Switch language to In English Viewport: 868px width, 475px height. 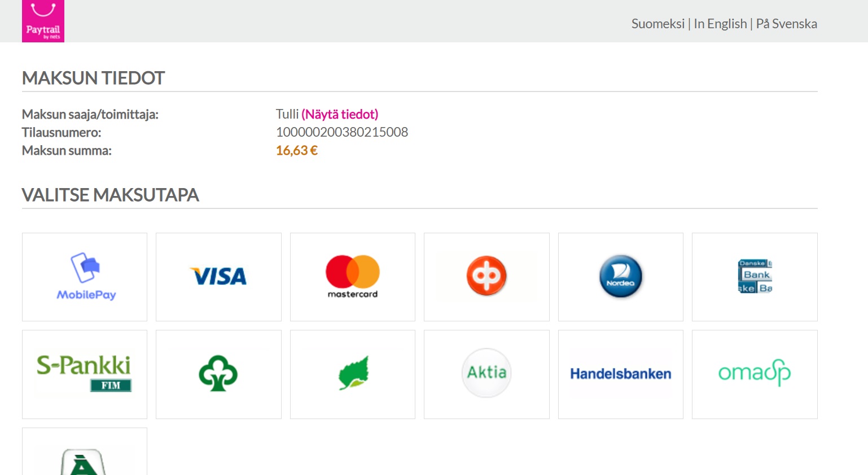click(720, 24)
